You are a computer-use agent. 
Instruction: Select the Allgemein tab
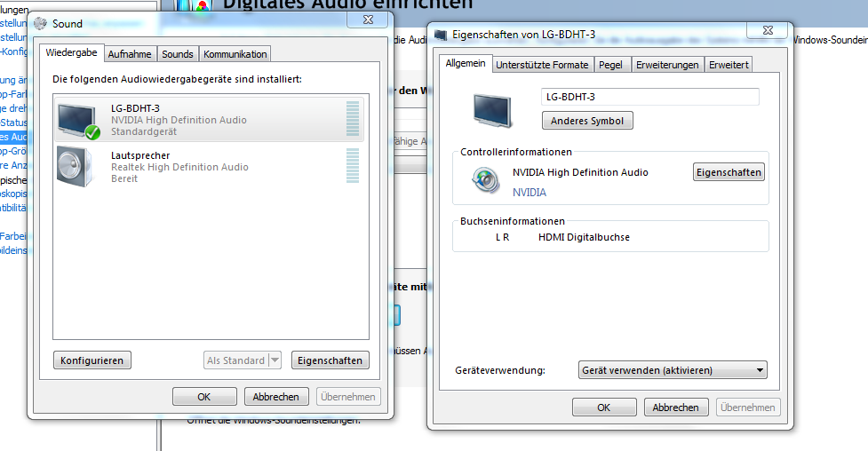pyautogui.click(x=466, y=63)
